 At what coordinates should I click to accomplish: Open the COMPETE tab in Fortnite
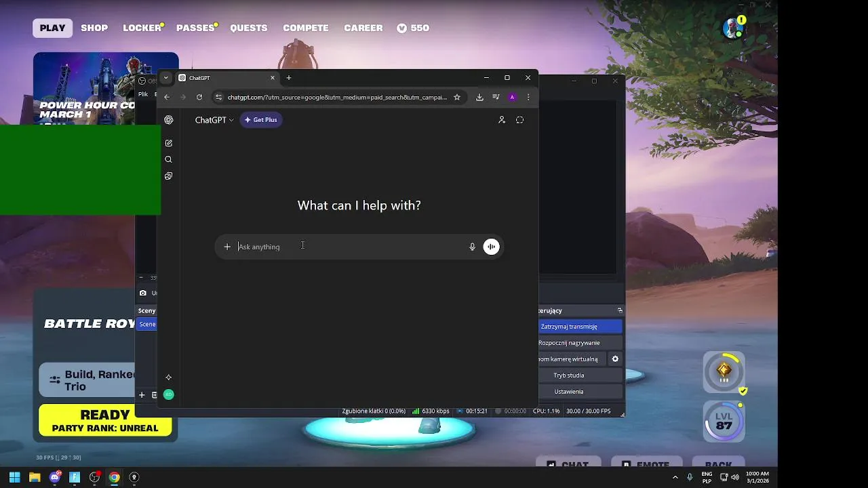306,28
